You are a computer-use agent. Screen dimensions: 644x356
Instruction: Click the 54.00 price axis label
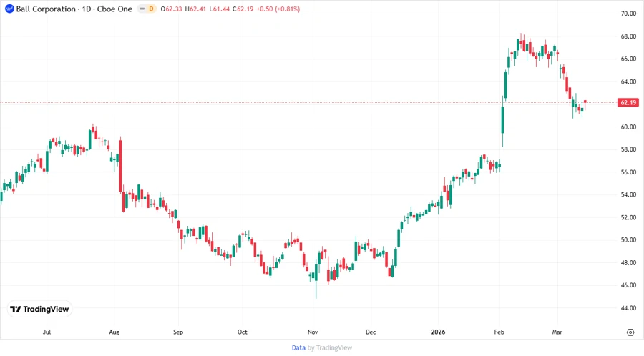[628, 195]
